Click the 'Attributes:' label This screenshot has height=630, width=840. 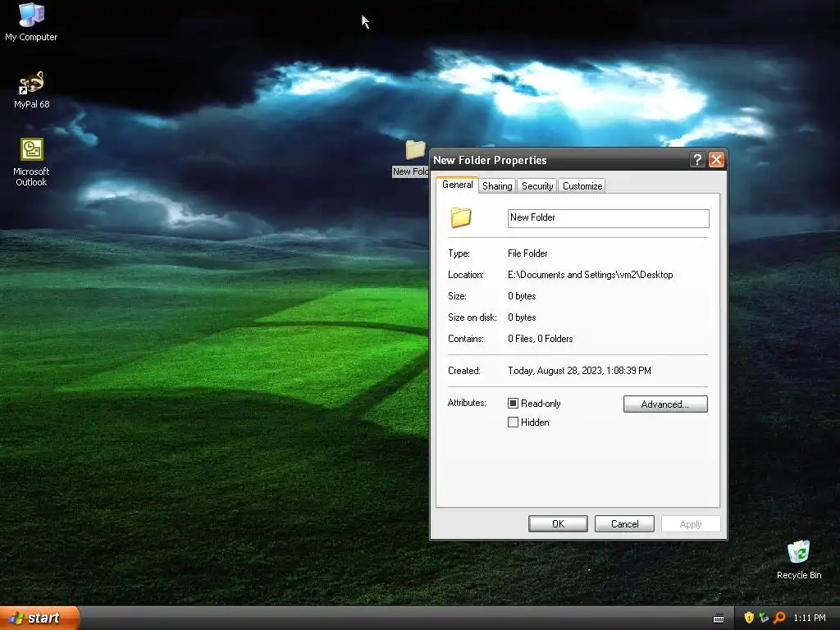(x=467, y=403)
